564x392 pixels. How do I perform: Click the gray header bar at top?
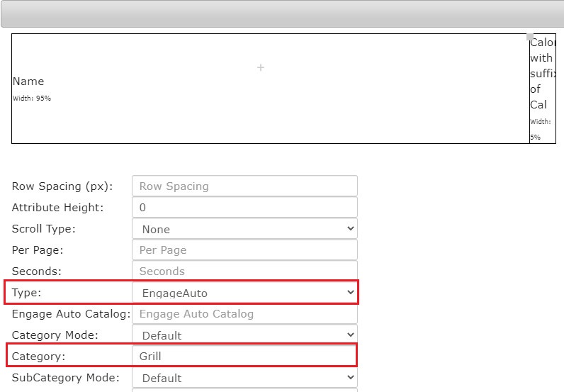tap(283, 13)
